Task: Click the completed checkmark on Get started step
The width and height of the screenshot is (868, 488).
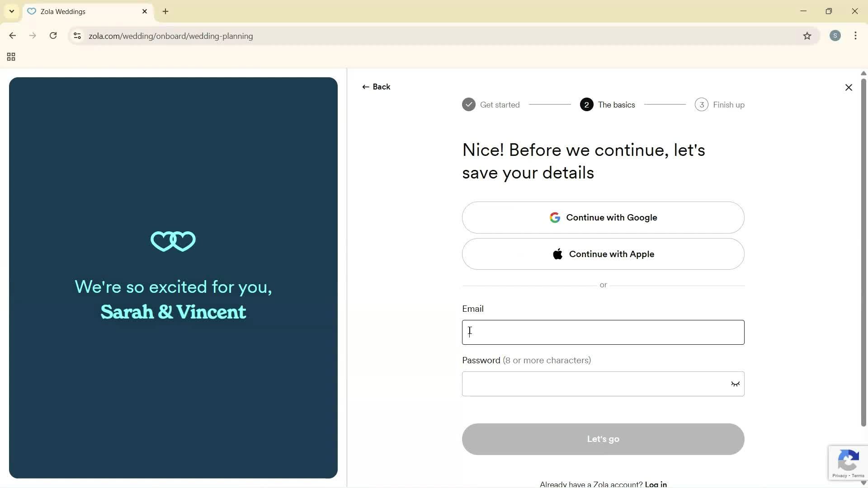Action: click(469, 104)
